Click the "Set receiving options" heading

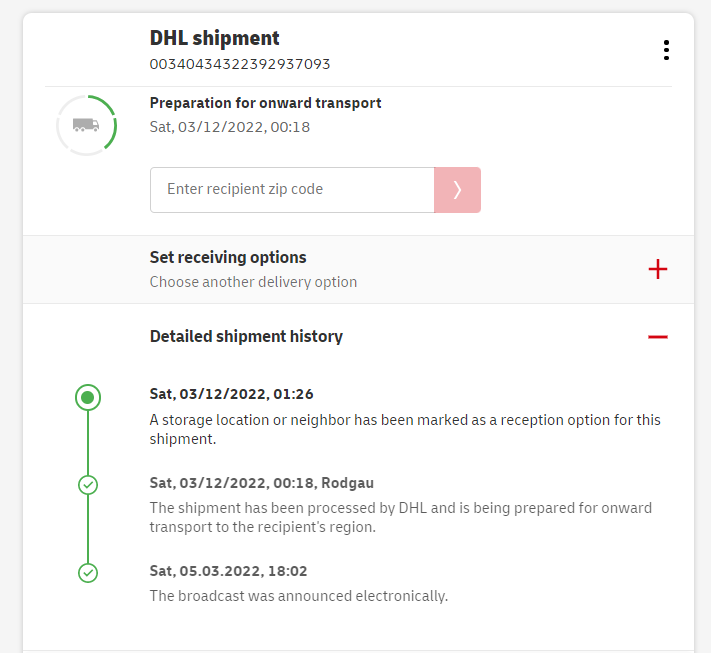[228, 258]
